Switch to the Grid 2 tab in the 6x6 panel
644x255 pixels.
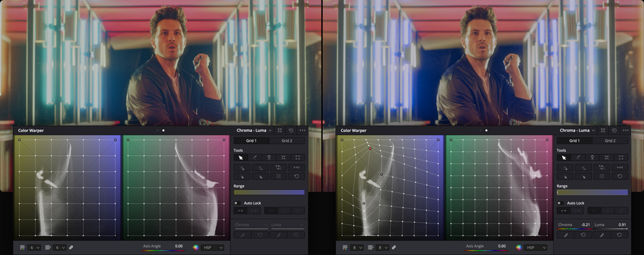click(287, 140)
